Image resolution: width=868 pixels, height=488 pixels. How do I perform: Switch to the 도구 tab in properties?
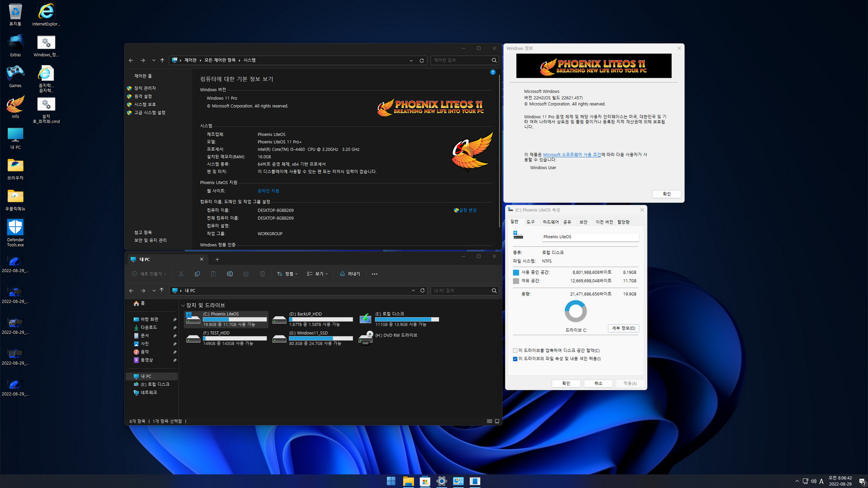531,222
